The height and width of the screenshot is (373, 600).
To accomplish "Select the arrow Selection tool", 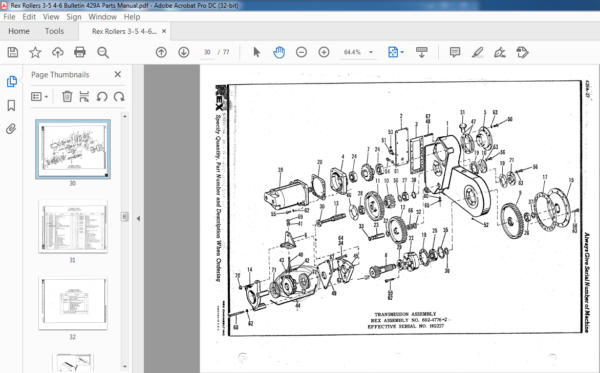I will pos(257,52).
